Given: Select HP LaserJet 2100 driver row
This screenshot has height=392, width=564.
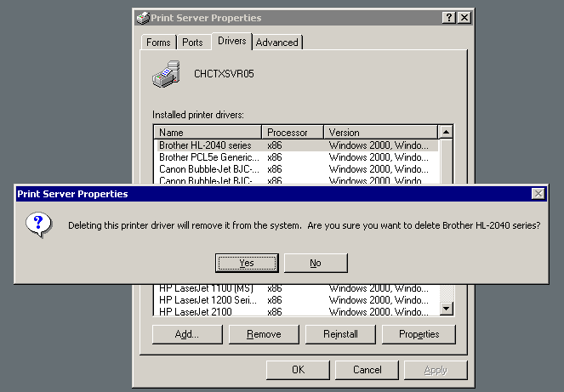Looking at the screenshot, I should 296,311.
